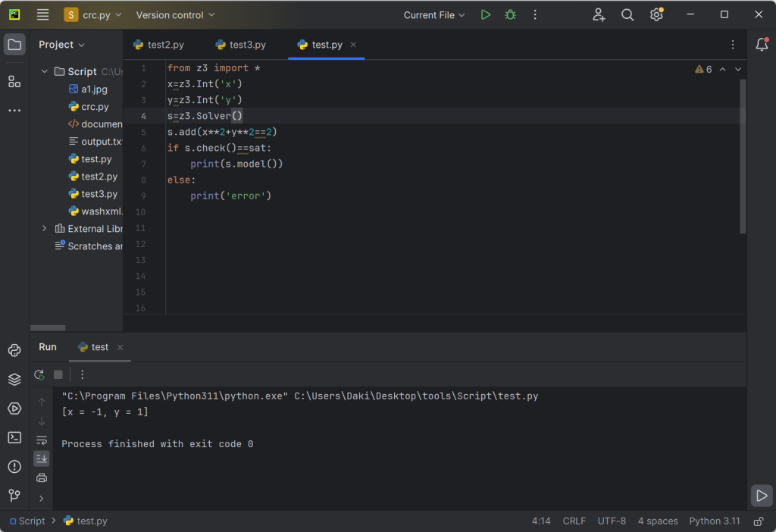
Task: Open the Version control dropdown
Action: tap(175, 14)
